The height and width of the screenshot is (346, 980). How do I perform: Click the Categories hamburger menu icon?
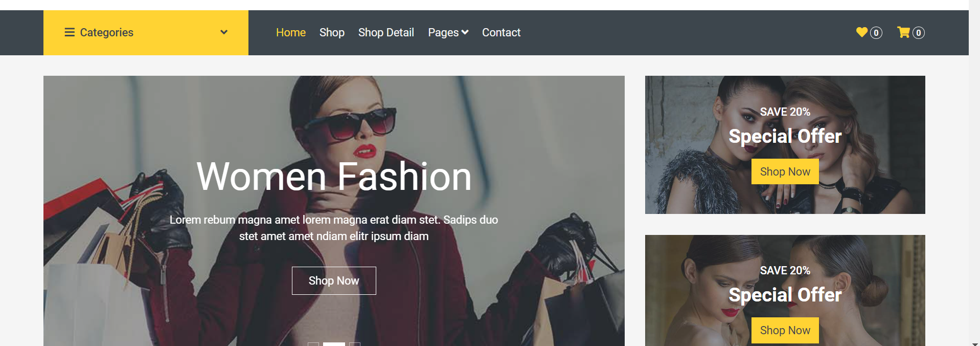coord(70,32)
